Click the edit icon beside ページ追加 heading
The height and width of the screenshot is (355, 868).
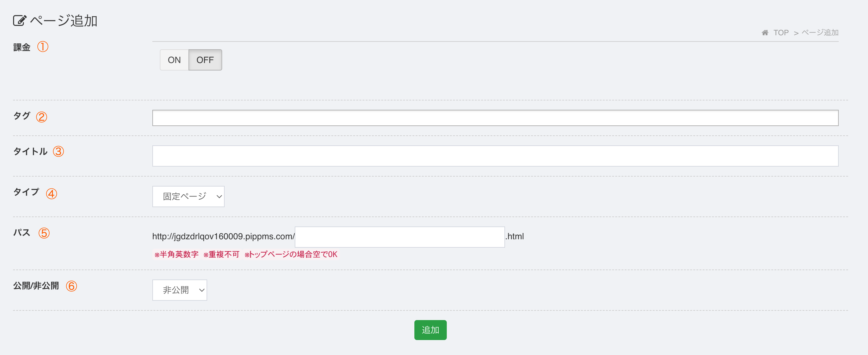pos(20,21)
